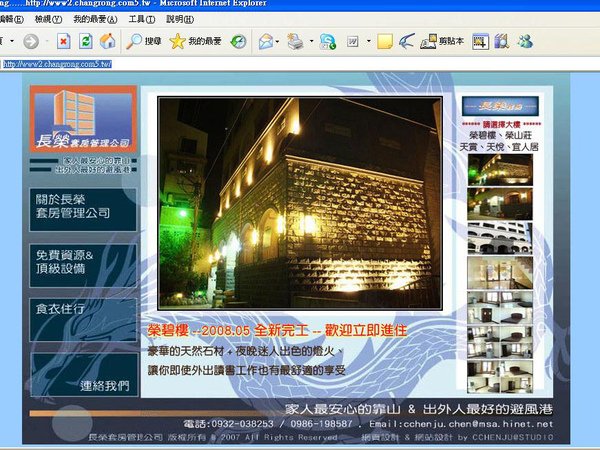Screen dimensions: 600x450
Task: Select the bottom bedroom thumbnail
Action: click(500, 377)
